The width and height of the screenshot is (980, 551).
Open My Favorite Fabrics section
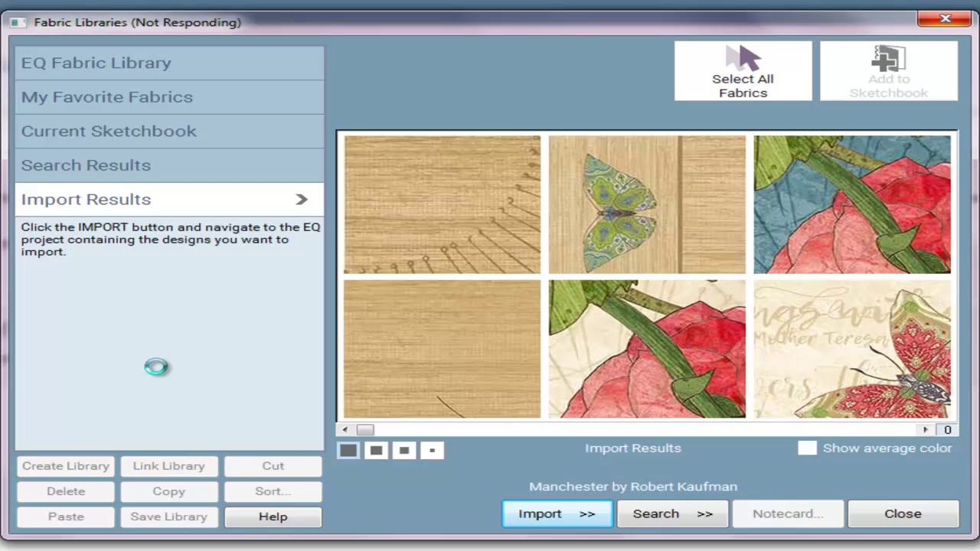pos(169,97)
